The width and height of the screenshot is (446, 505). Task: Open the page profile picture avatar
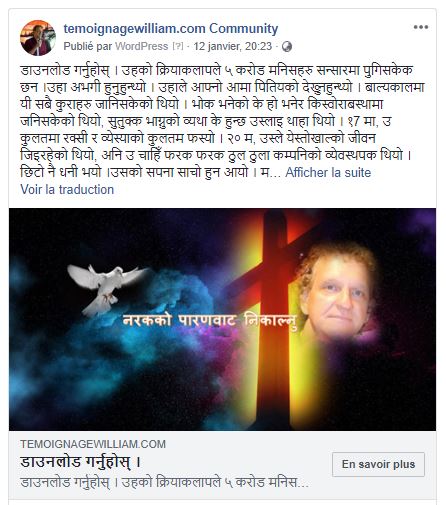point(38,38)
